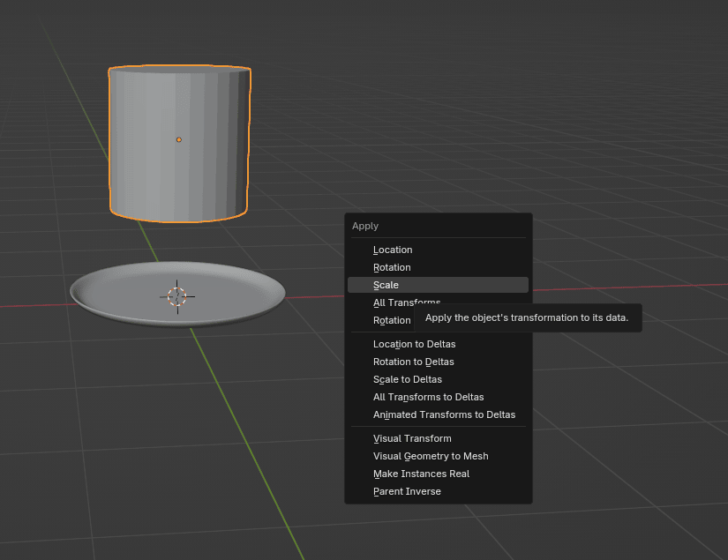
Task: Click the Apply menu title header
Action: click(x=365, y=226)
